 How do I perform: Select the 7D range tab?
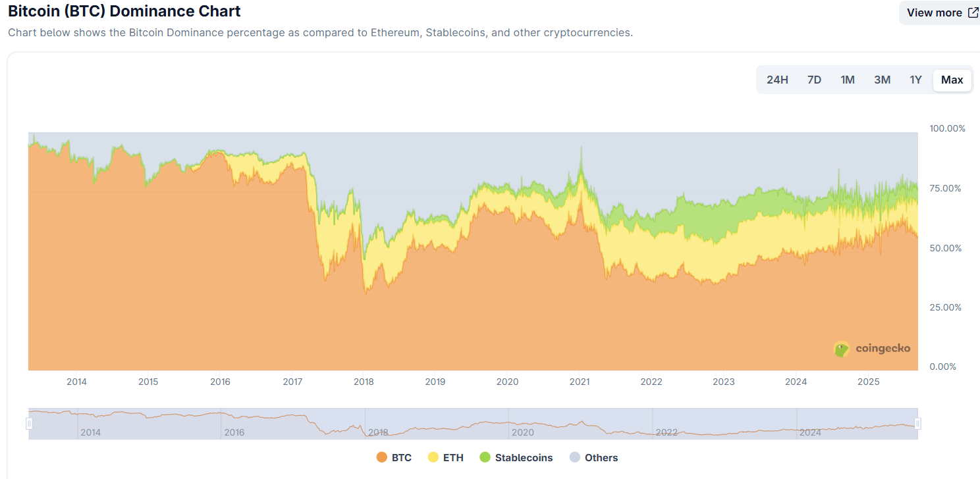click(x=814, y=79)
